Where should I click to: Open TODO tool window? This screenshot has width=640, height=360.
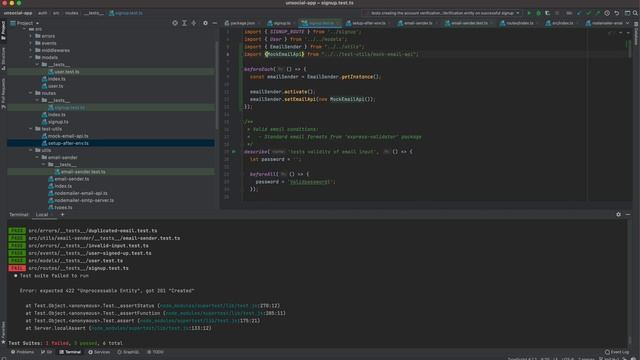156,352
